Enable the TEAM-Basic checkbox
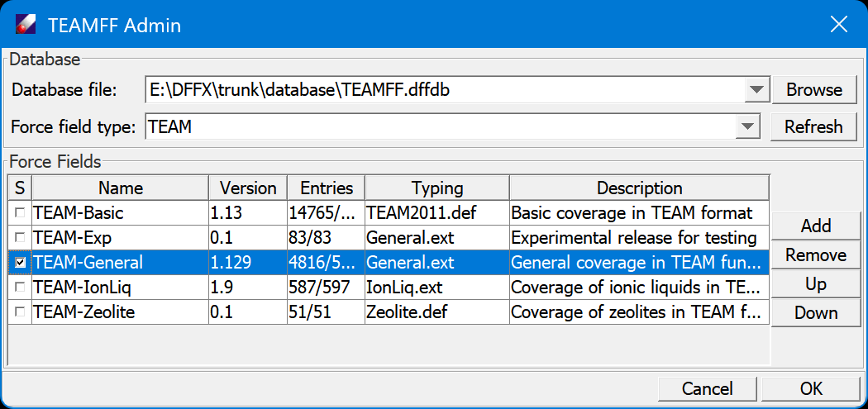Image resolution: width=868 pixels, height=409 pixels. click(20, 212)
